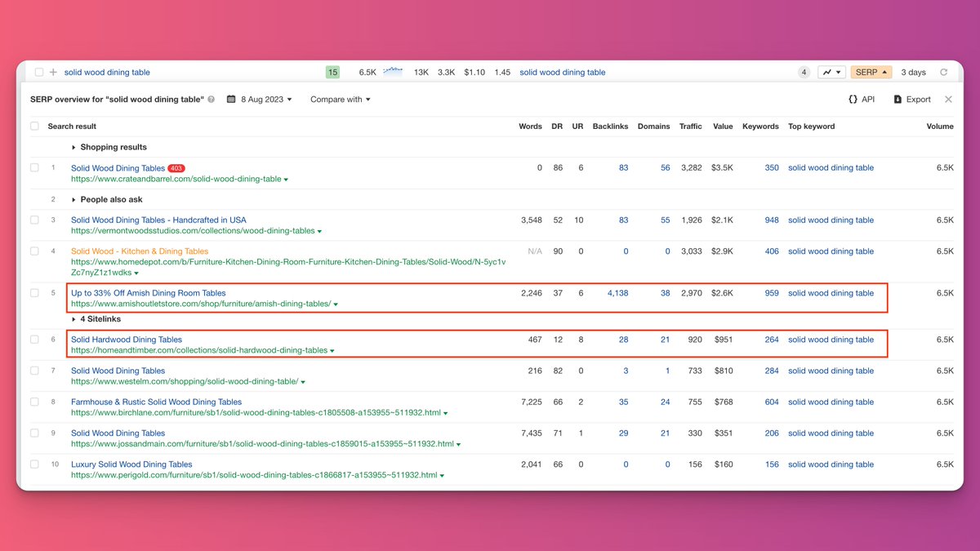Sort by the Domains column header
This screenshot has width=980, height=551.
(653, 127)
